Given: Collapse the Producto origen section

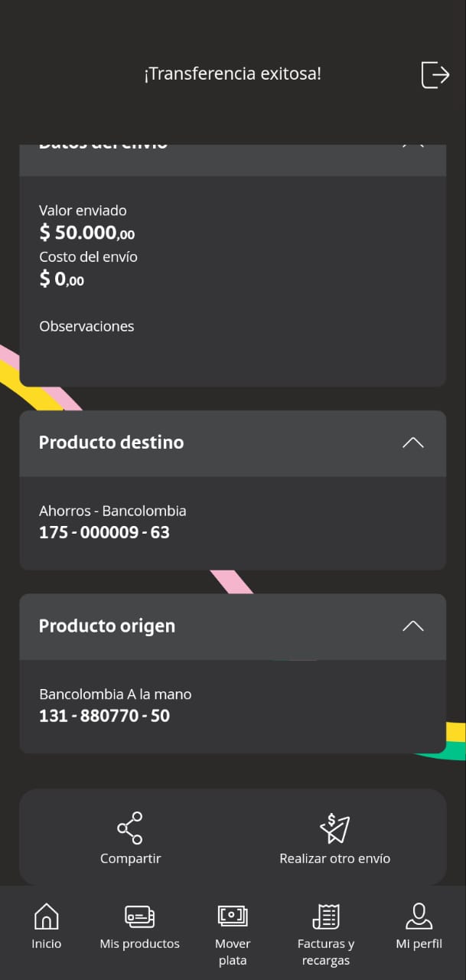Looking at the screenshot, I should coord(412,626).
